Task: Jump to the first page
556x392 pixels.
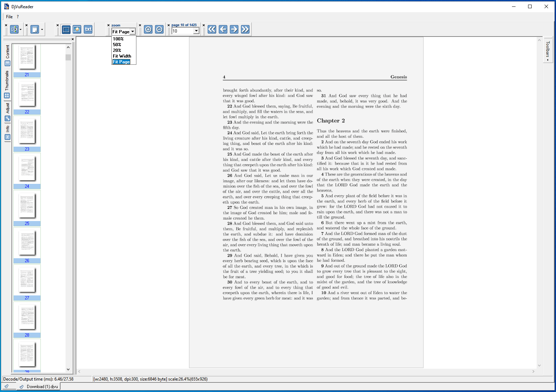Action: [x=212, y=29]
